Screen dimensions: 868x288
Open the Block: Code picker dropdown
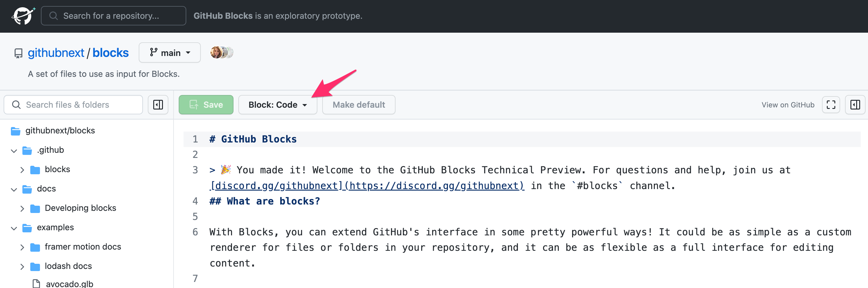click(278, 105)
